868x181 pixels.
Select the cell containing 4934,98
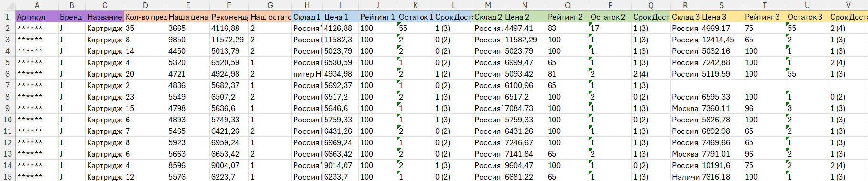click(340, 74)
